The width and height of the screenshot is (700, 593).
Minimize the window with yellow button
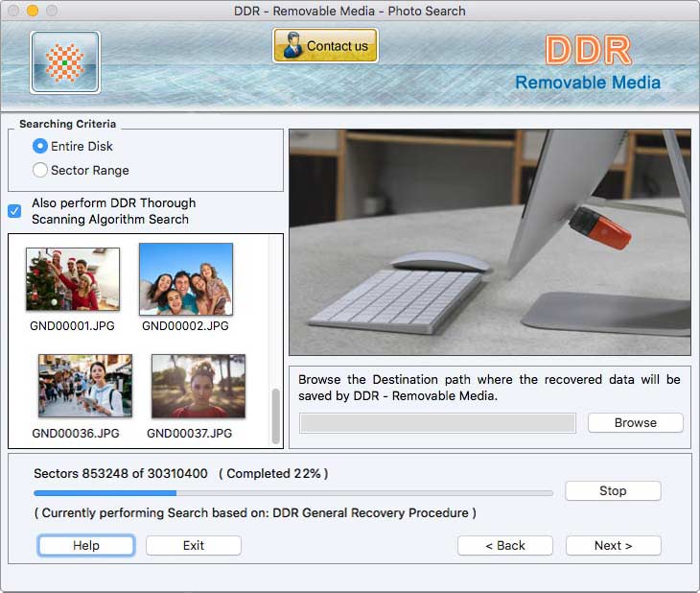[33, 11]
